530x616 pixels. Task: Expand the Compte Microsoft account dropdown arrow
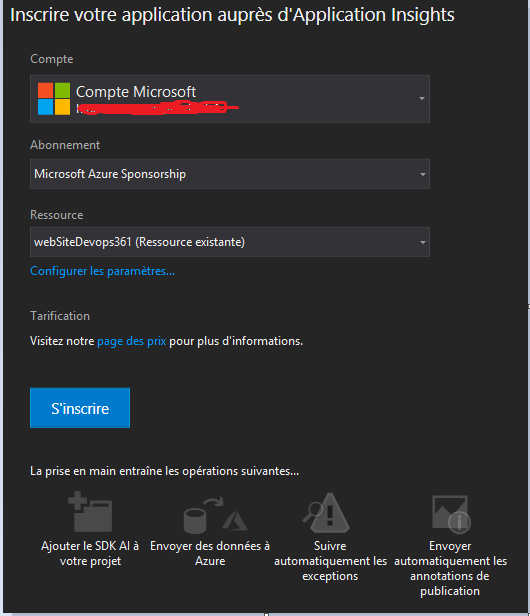coord(422,98)
